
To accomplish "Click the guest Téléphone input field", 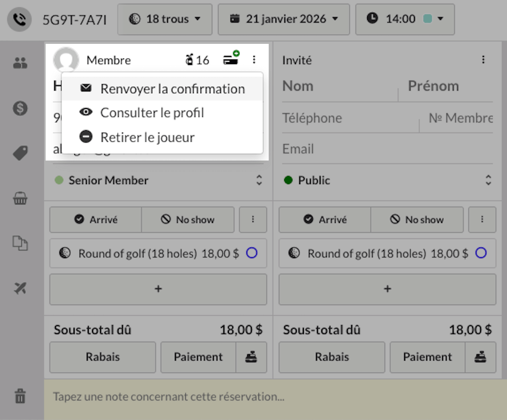I will [350, 118].
